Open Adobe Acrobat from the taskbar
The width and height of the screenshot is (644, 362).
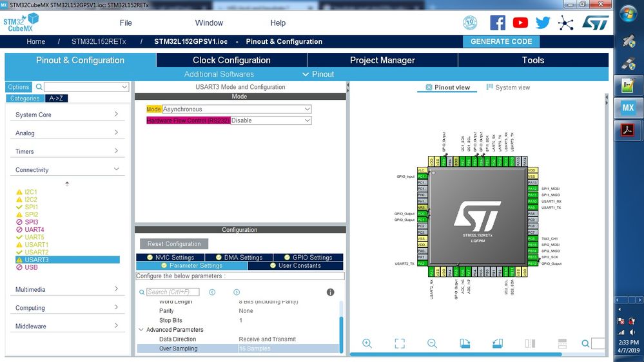628,130
